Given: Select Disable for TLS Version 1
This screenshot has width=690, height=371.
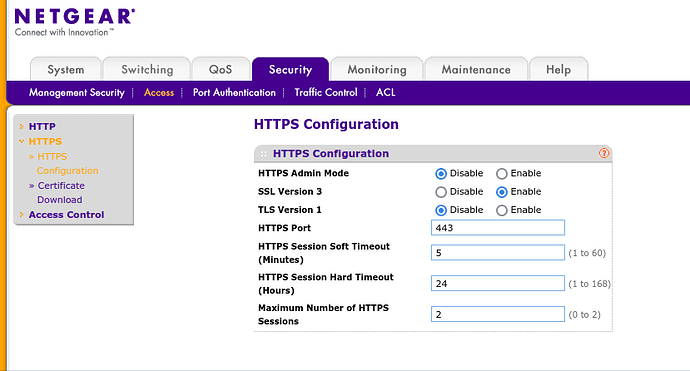Looking at the screenshot, I should (440, 210).
